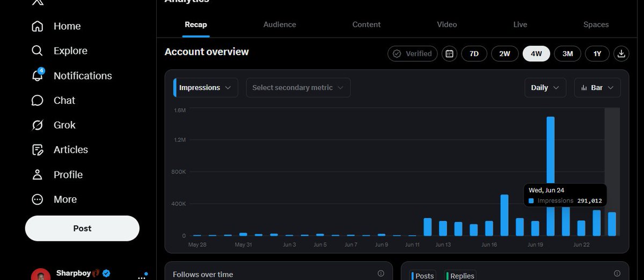Open the Daily granularity dropdown

545,88
